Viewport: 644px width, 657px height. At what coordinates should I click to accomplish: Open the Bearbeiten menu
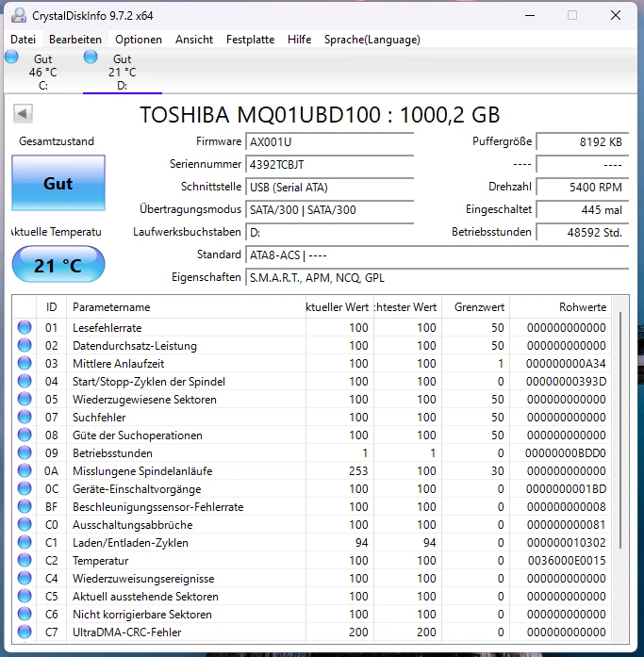click(75, 40)
